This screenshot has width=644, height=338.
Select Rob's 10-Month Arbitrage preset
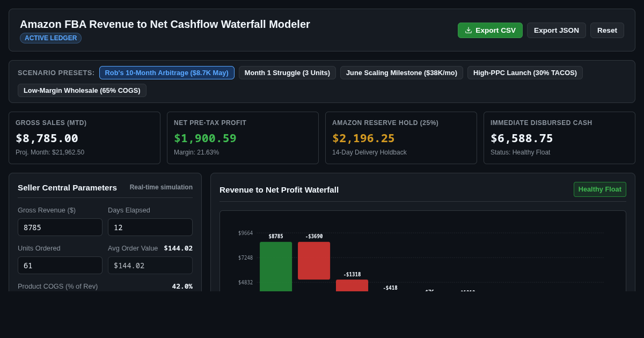tap(167, 73)
